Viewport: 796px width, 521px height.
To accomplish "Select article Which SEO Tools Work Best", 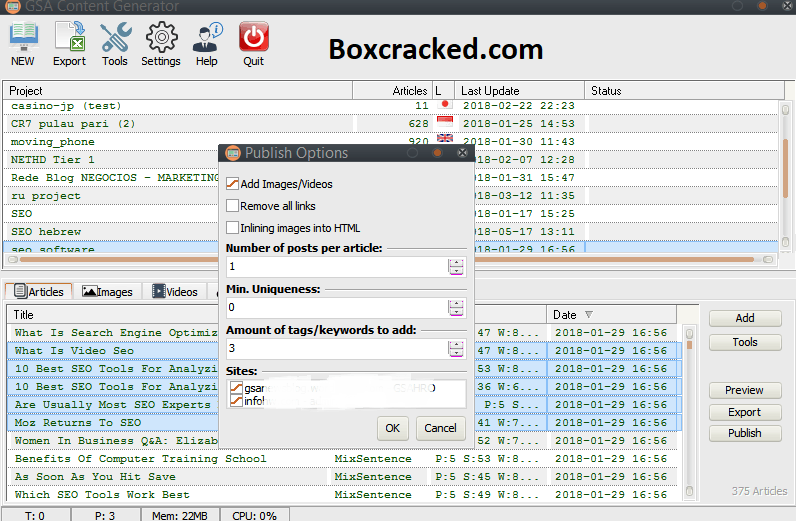I will tap(102, 495).
